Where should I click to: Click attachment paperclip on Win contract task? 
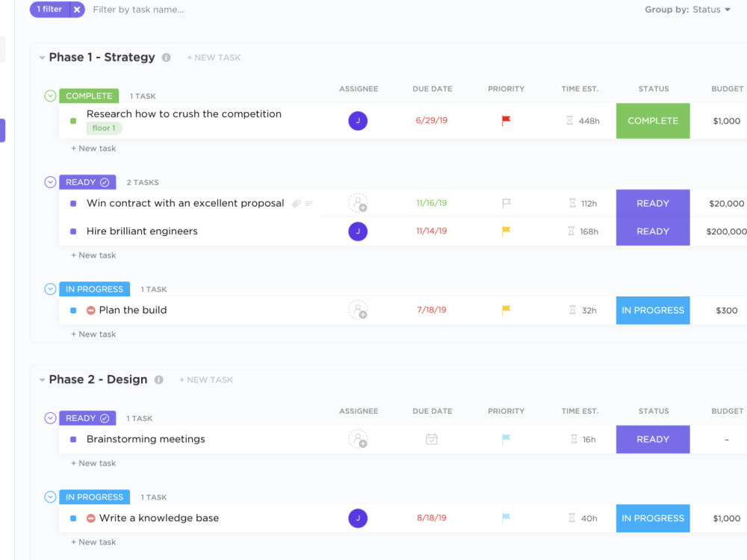297,204
